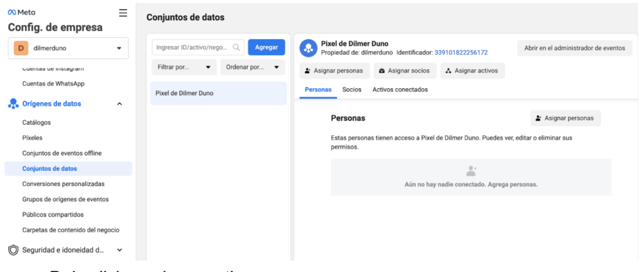Image resolution: width=644 pixels, height=272 pixels.
Task: Click the Config. de empresa title
Action: pos(55,28)
